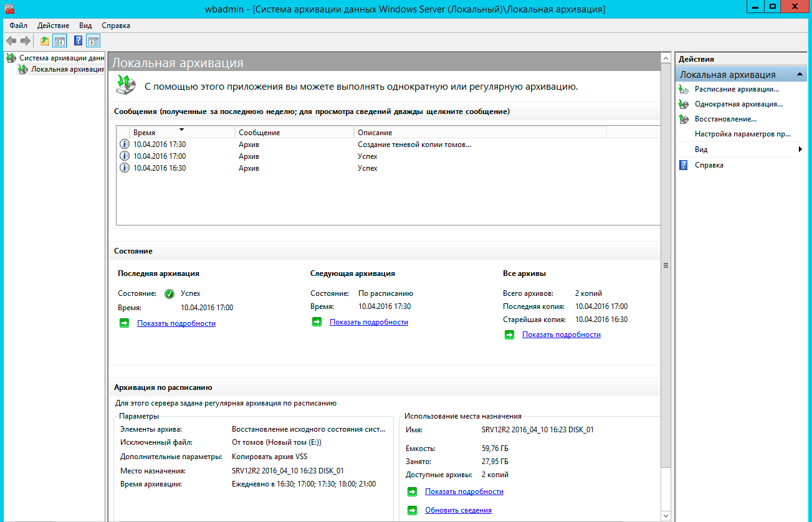Select the Локальная архивация tree node
Viewport: 812px width, 522px height.
click(67, 69)
